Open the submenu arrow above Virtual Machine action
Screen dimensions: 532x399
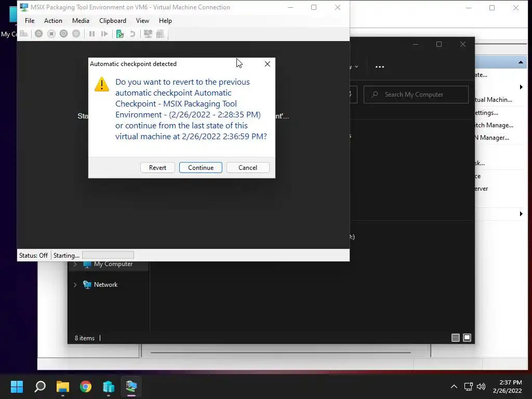point(521,87)
